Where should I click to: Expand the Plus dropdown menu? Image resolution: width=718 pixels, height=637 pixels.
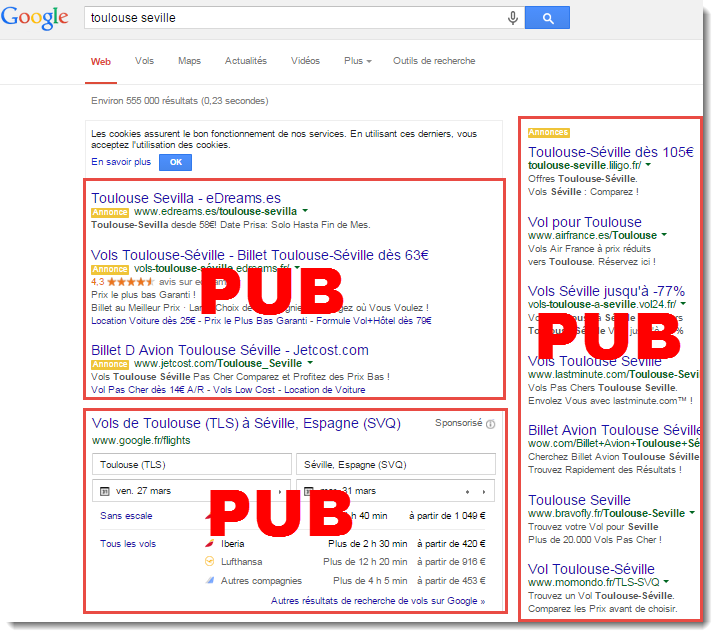pyautogui.click(x=358, y=61)
